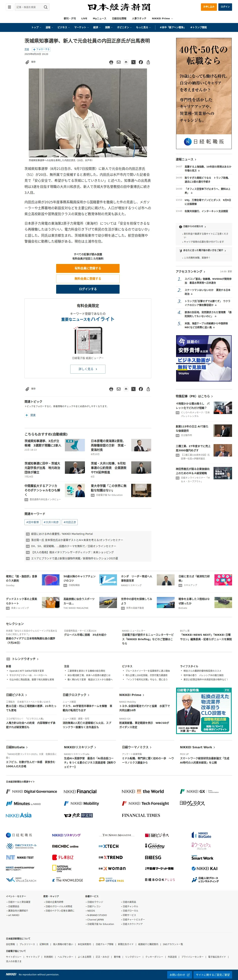Click the Nikkei logo at the page top

[x=119, y=7]
